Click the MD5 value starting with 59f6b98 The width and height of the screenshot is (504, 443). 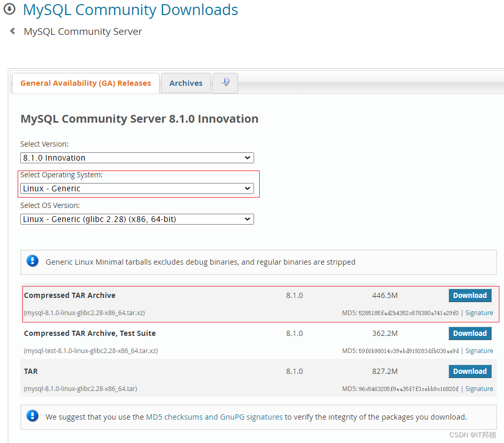(x=408, y=351)
